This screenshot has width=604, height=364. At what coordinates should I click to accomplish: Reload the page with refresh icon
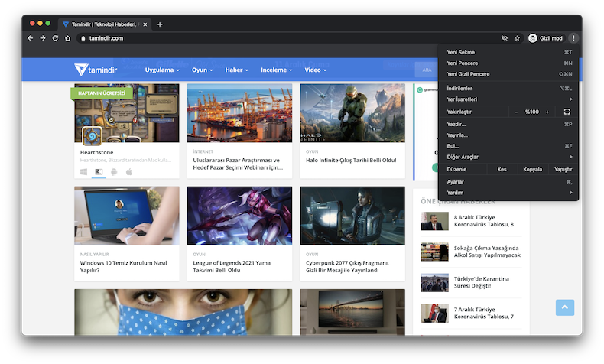55,38
